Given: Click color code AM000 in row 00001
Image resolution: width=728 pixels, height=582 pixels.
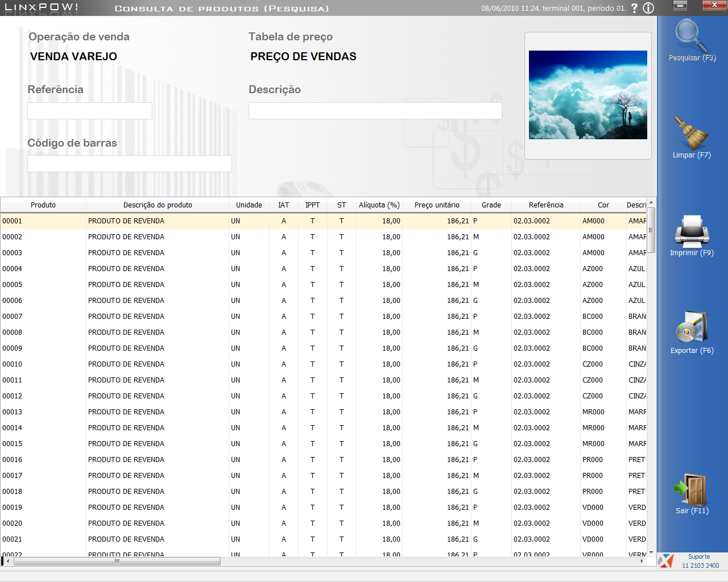Looking at the screenshot, I should point(593,221).
